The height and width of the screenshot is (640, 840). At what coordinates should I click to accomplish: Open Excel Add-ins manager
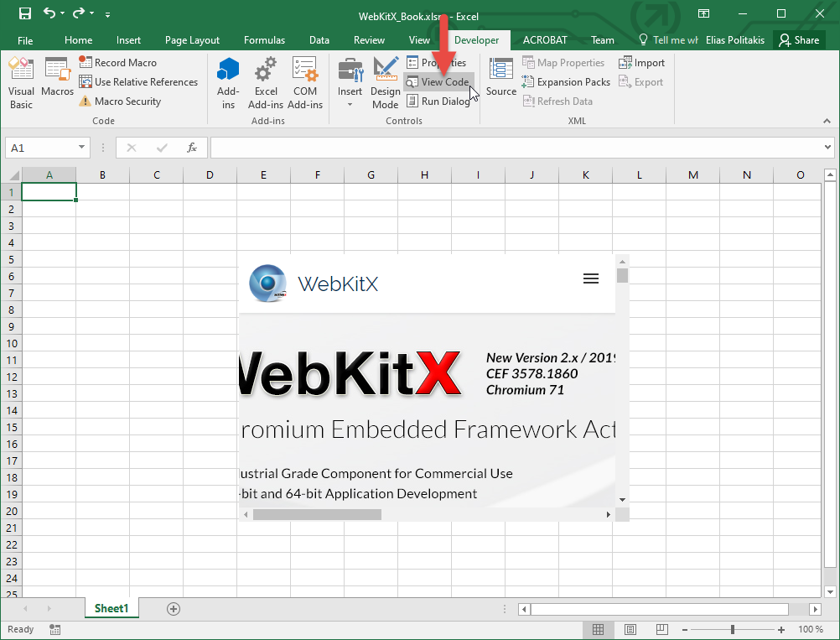coord(266,83)
